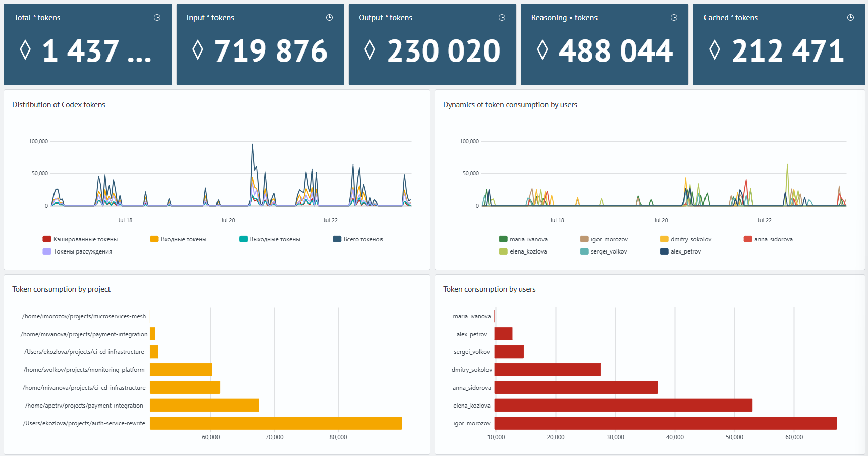Click the Jul 20 label in Distribution chart
Image resolution: width=868 pixels, height=456 pixels.
point(228,220)
